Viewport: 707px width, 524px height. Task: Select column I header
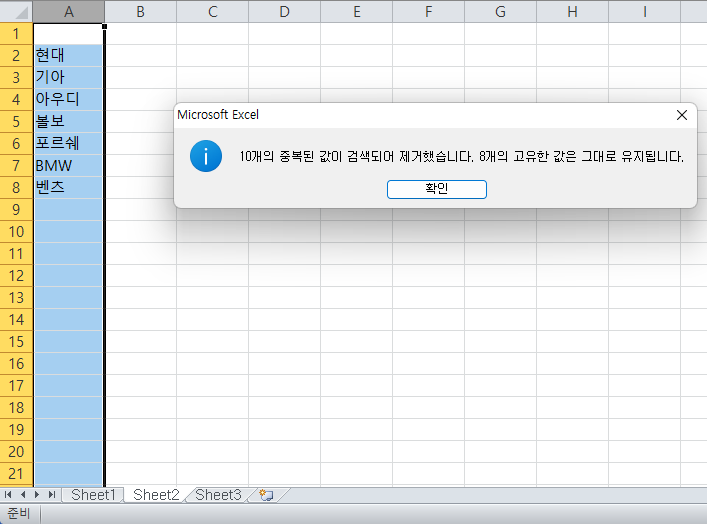point(644,11)
